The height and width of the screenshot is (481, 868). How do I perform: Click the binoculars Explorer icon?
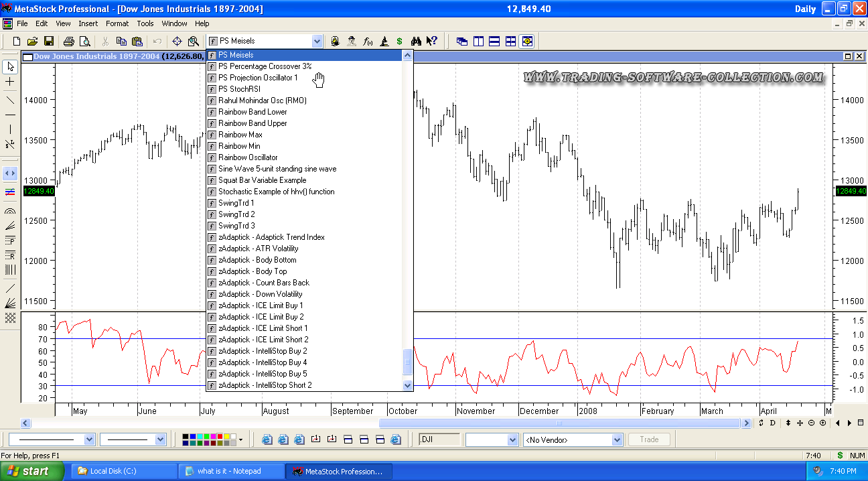click(415, 42)
